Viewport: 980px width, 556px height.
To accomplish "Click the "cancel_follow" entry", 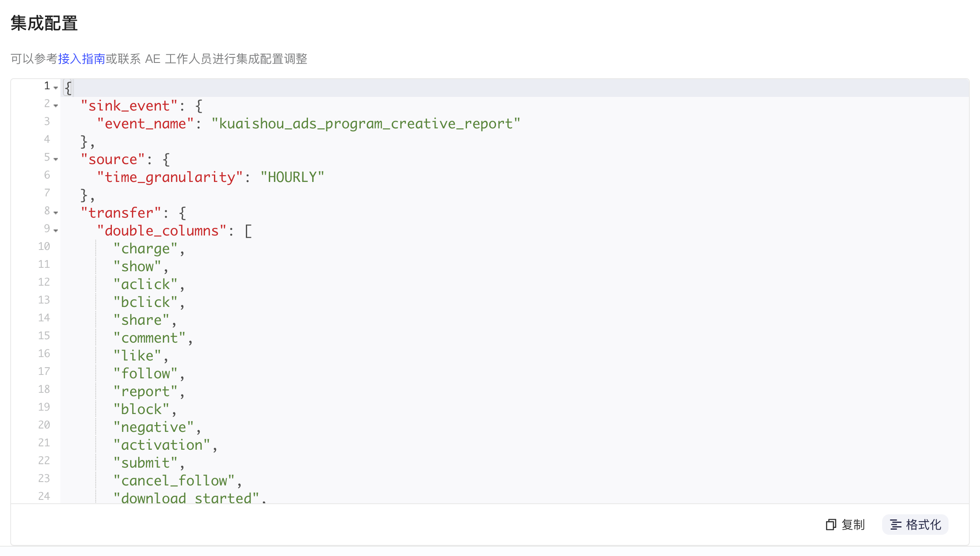I will (174, 481).
